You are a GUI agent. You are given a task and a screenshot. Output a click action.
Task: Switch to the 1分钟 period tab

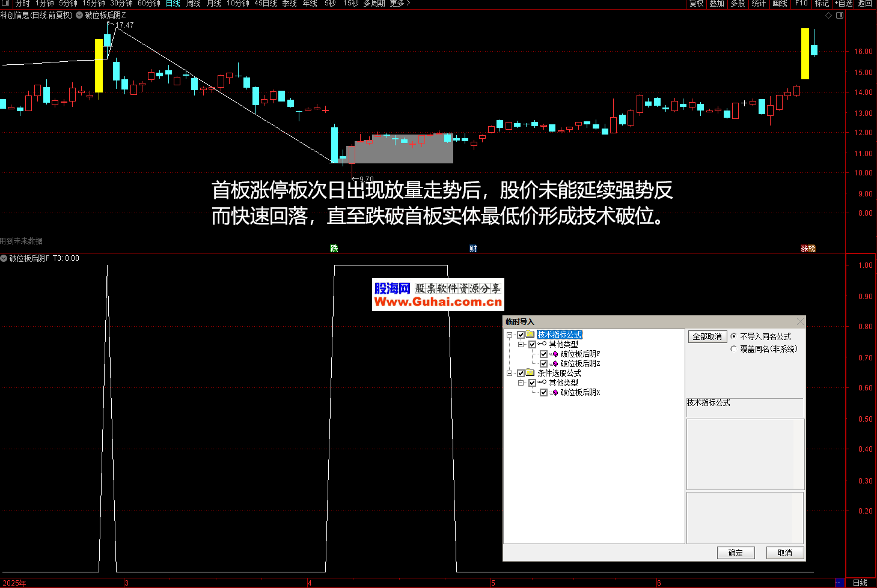coord(45,3)
